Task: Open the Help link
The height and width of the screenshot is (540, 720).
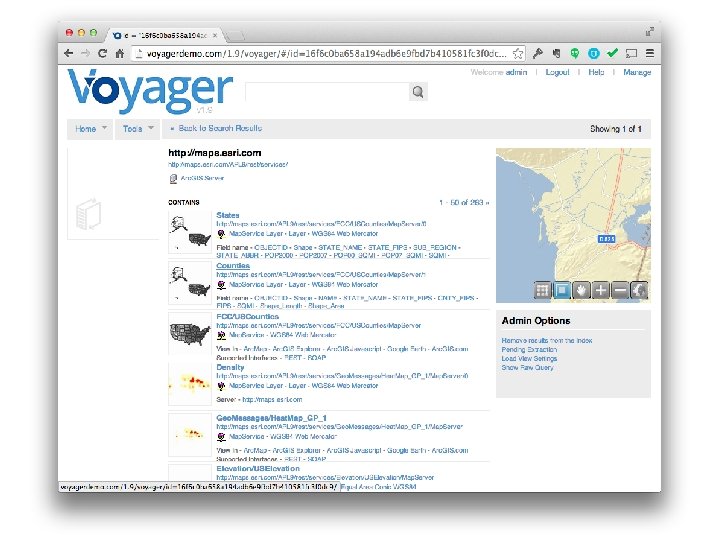Action: (596, 72)
